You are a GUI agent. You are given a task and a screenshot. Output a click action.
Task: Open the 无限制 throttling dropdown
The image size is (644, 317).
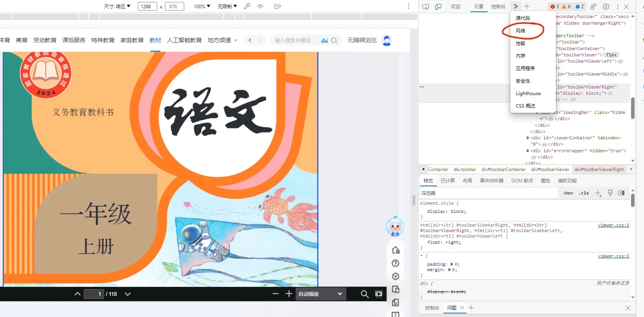click(227, 6)
